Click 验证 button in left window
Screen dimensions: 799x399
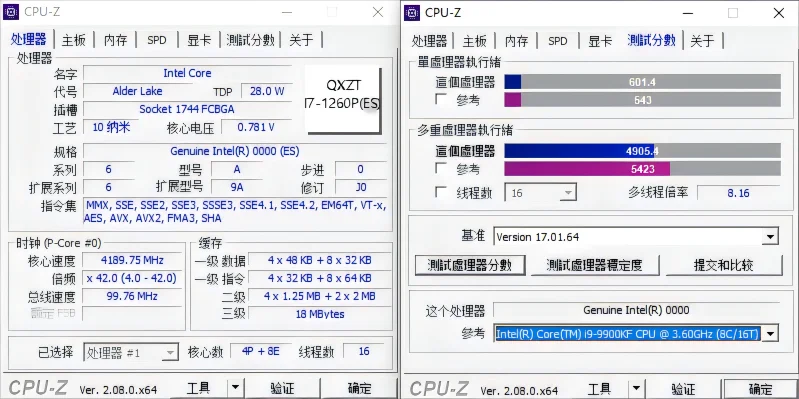click(x=282, y=388)
